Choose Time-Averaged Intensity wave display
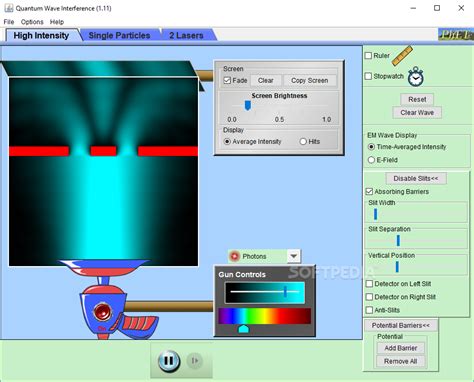This screenshot has height=382, width=474. (x=371, y=147)
